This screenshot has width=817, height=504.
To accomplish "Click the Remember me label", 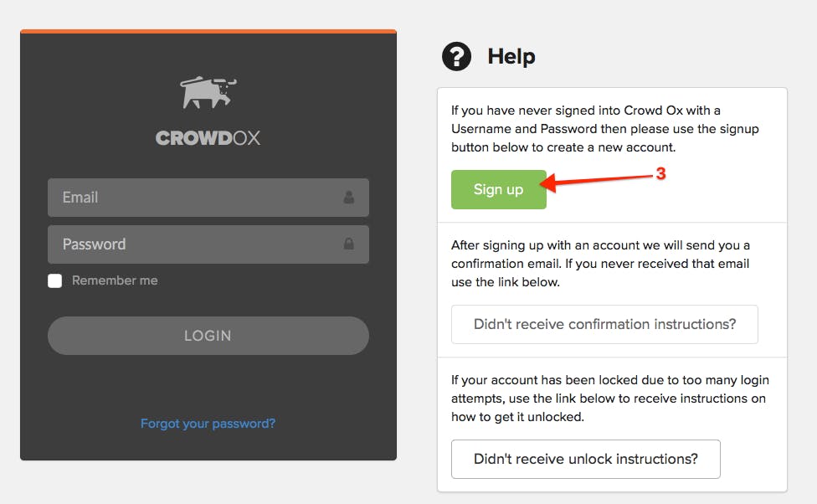I will click(x=115, y=280).
